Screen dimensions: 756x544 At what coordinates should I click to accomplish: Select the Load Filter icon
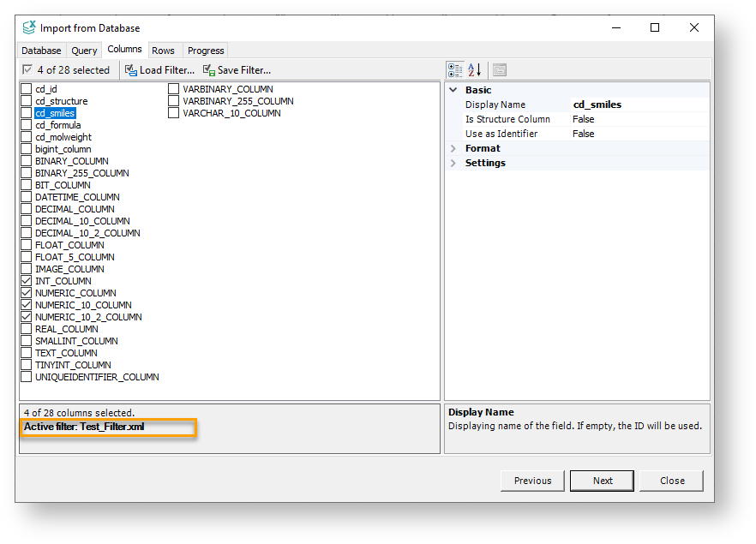point(129,70)
